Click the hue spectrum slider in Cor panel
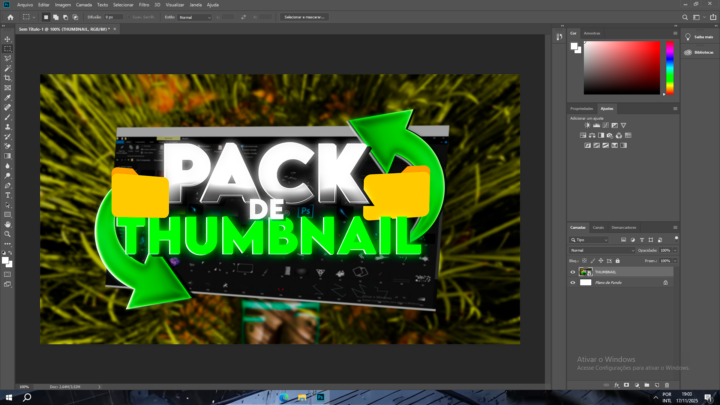 (x=669, y=67)
